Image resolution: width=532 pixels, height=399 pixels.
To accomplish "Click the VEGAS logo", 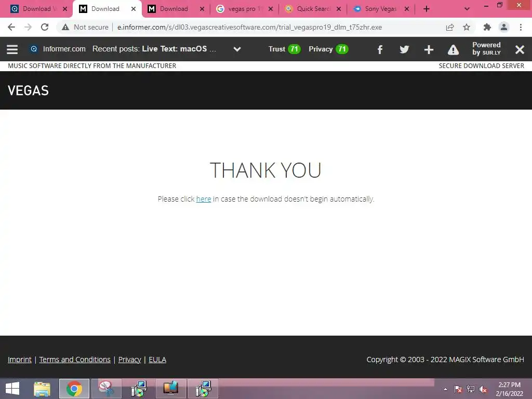I will (28, 90).
